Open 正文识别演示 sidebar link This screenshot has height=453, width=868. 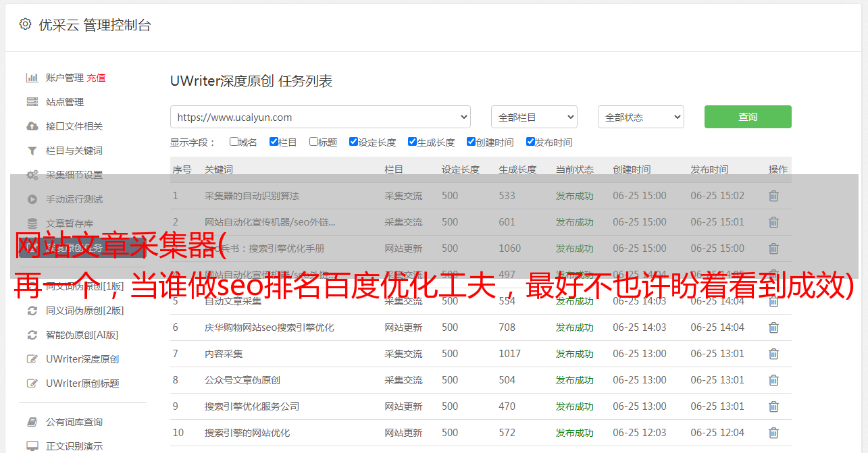coord(74,446)
